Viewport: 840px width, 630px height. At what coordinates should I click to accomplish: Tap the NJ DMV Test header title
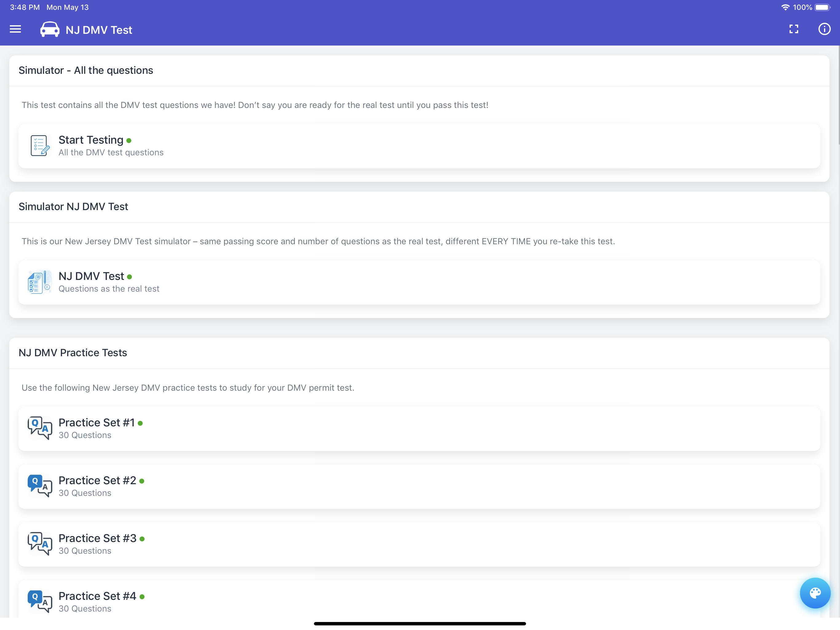pyautogui.click(x=99, y=30)
